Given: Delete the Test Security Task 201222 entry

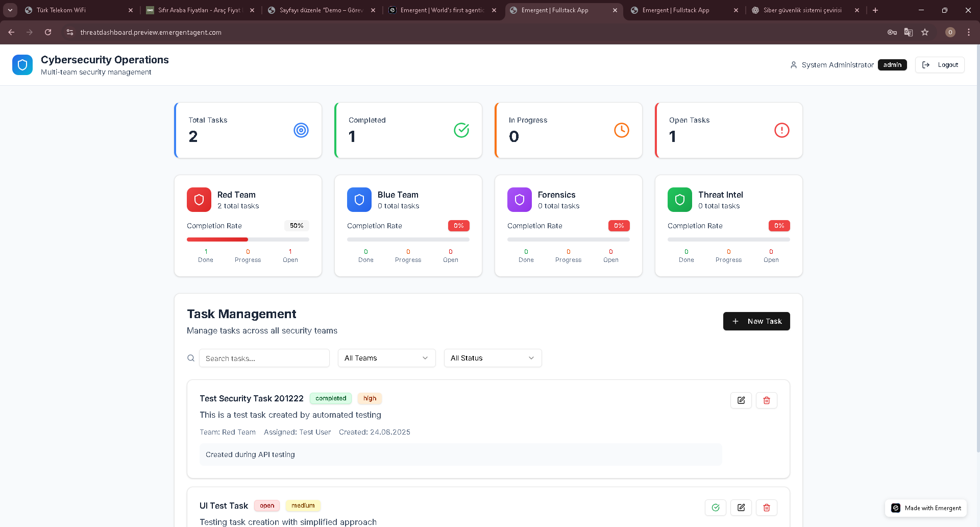Looking at the screenshot, I should [x=766, y=400].
